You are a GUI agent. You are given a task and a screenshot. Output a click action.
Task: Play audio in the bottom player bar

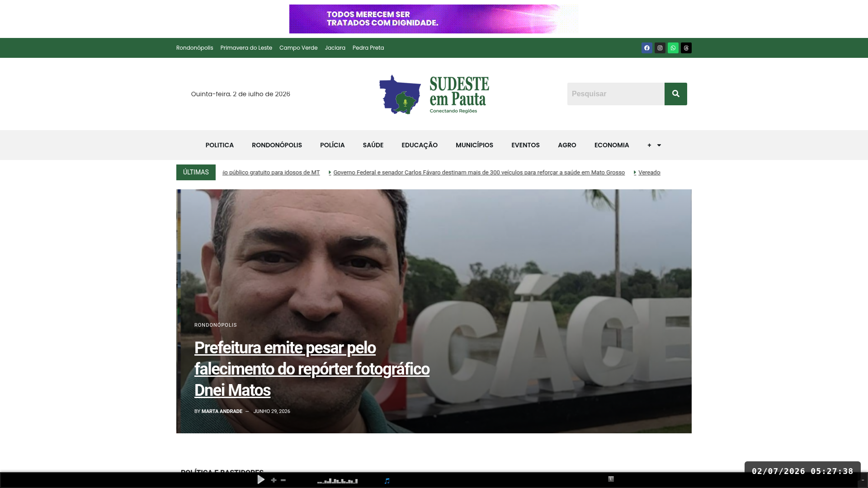pyautogui.click(x=261, y=479)
